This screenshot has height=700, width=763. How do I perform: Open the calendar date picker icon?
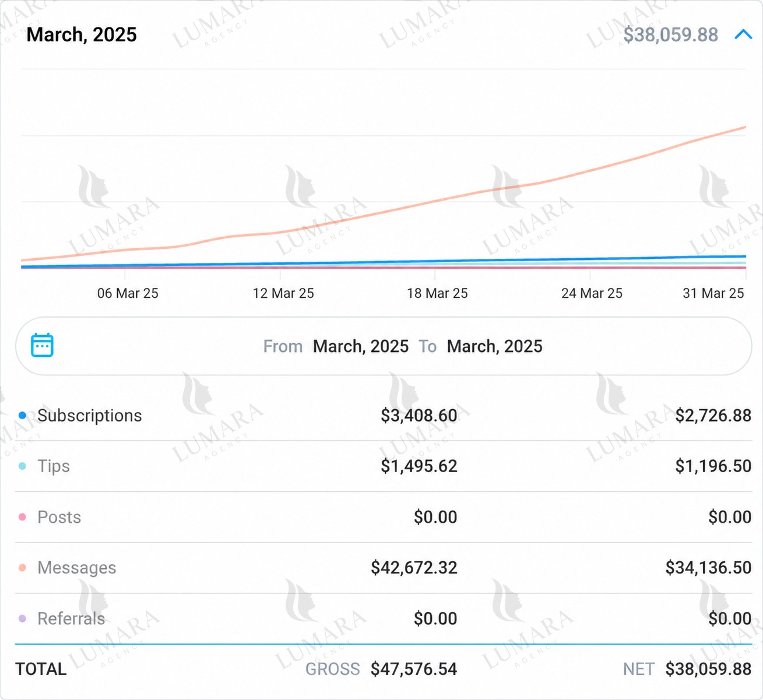[42, 345]
